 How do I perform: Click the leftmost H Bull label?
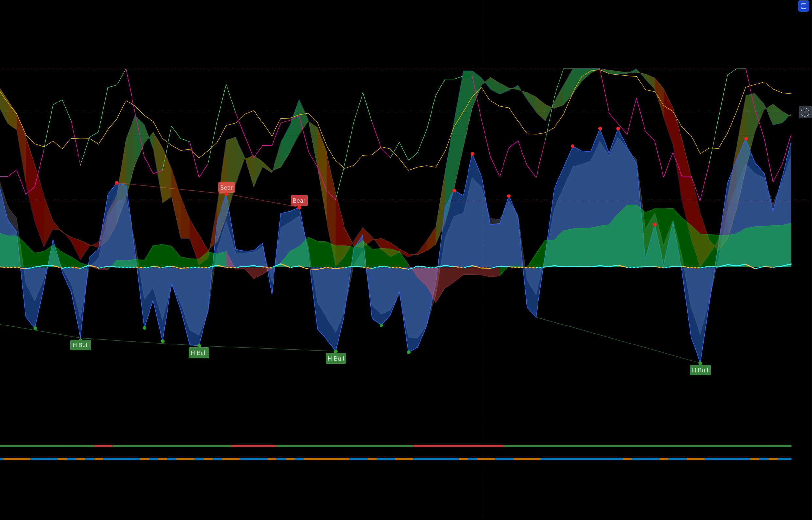click(x=80, y=345)
